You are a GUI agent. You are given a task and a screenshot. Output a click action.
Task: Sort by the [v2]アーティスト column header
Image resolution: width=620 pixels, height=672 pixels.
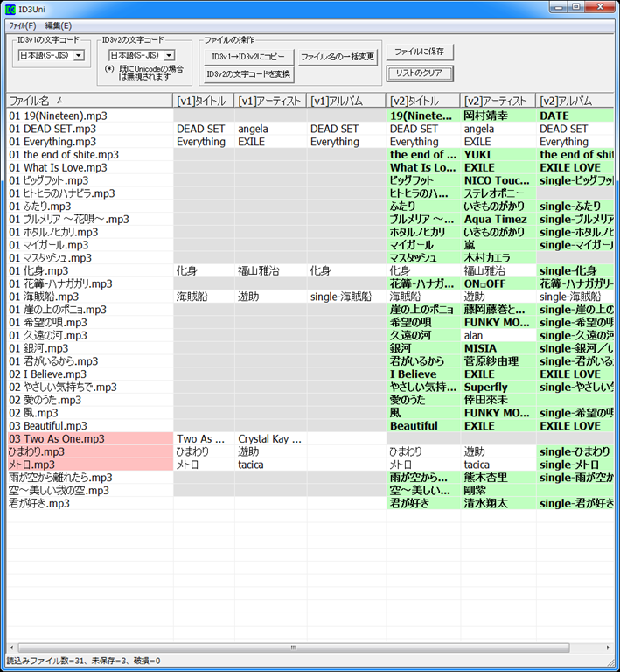(x=498, y=101)
